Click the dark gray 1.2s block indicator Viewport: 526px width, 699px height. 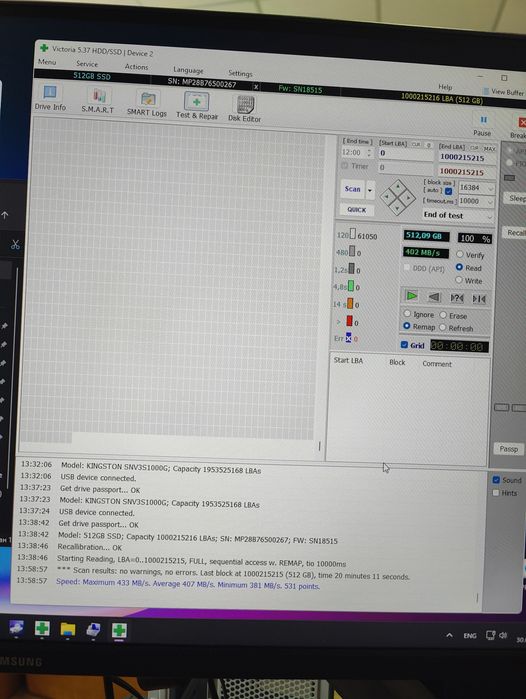[x=351, y=268]
